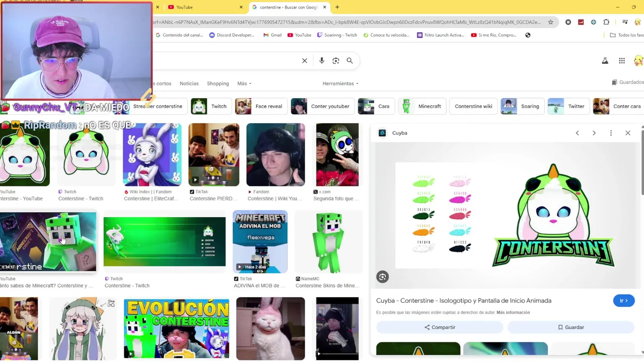Open more options in the preview panel
This screenshot has height=362, width=644.
pyautogui.click(x=611, y=133)
